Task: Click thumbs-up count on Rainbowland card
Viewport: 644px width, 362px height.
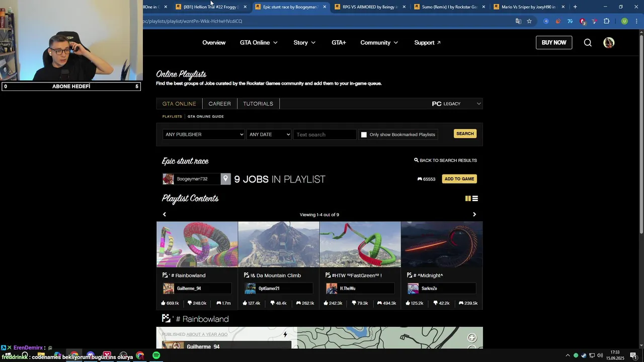Action: (x=170, y=303)
